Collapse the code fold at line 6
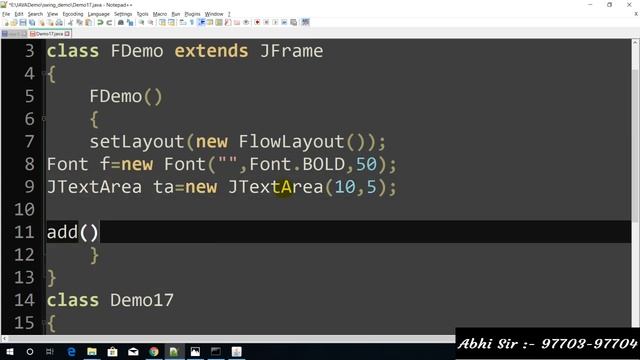The image size is (640, 360). tap(44, 119)
